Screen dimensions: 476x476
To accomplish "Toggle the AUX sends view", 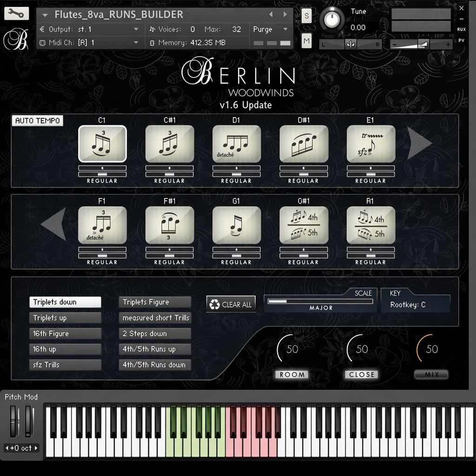I will point(461,29).
